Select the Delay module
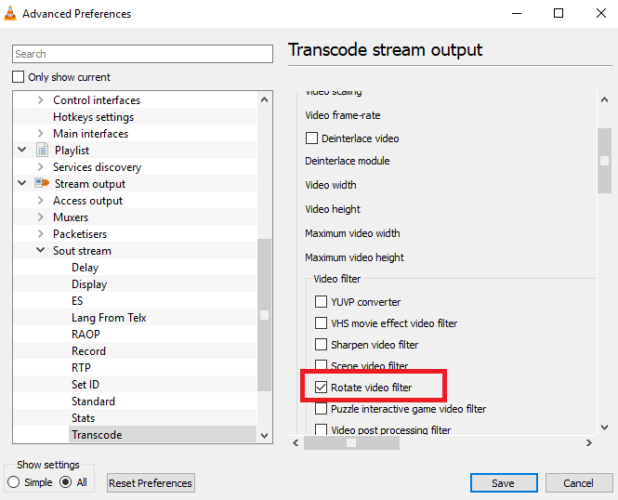The width and height of the screenshot is (618, 500). 85,268
